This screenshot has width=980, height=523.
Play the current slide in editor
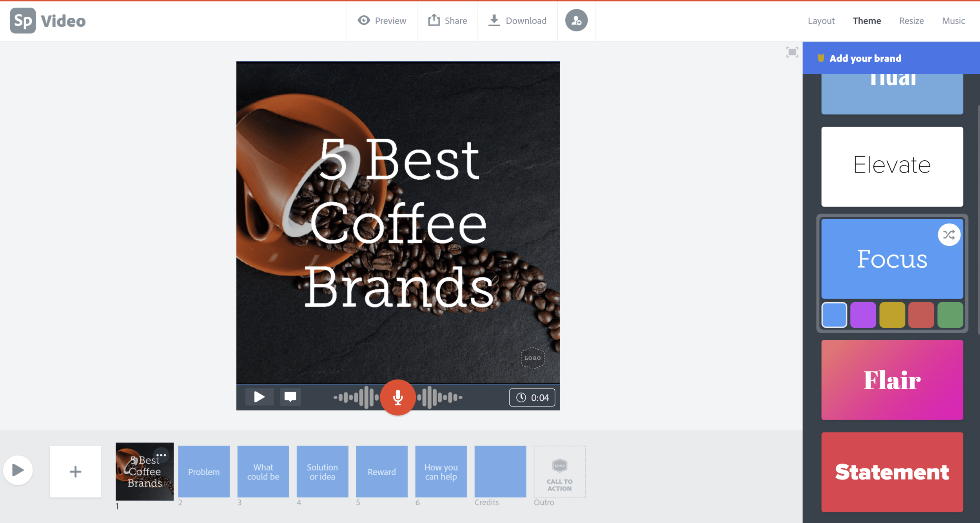tap(259, 397)
